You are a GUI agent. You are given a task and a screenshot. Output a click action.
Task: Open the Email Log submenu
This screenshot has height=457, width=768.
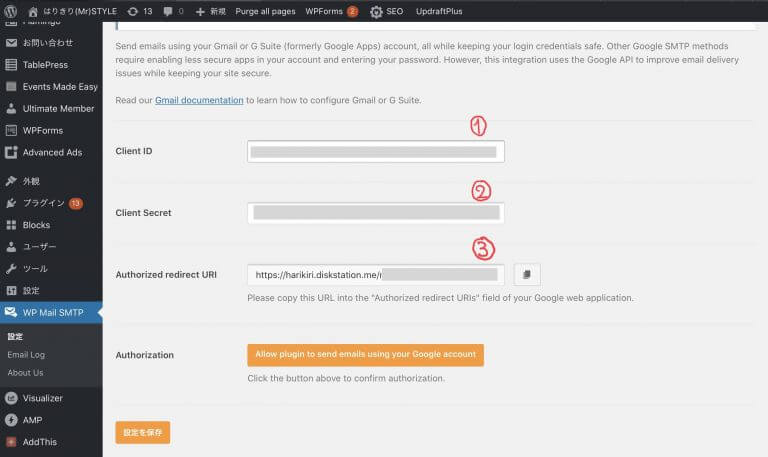tap(26, 355)
